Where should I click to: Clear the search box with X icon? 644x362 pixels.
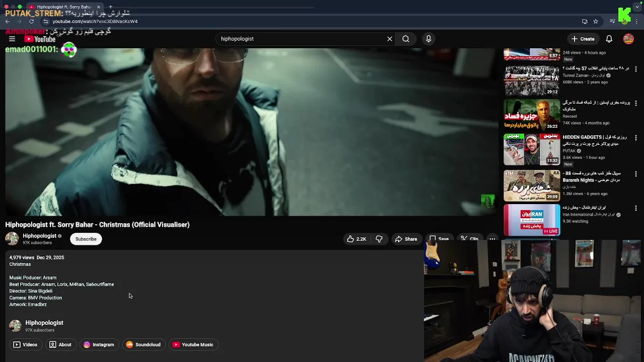(x=389, y=39)
